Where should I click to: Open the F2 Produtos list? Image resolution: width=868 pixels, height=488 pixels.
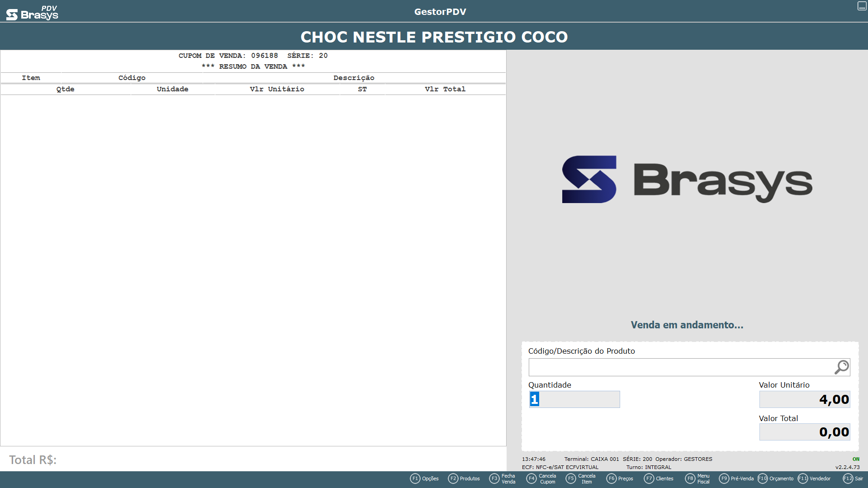click(464, 479)
